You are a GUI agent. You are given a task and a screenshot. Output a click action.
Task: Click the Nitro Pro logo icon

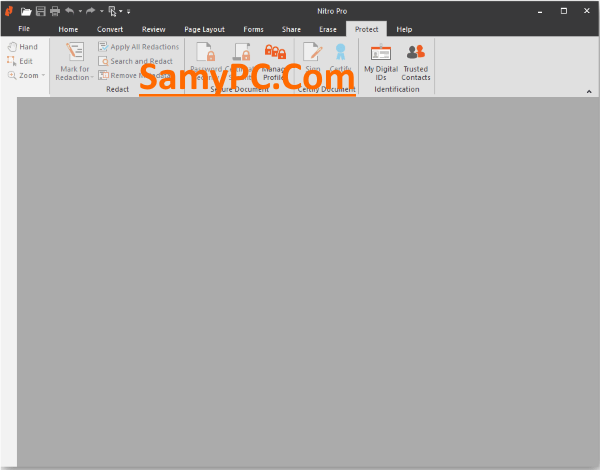click(9, 11)
